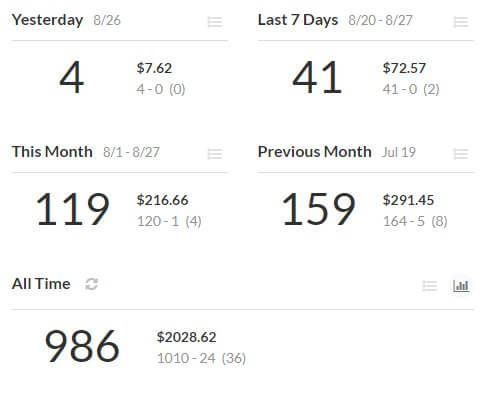
Task: Select the 119 this month count
Action: point(73,209)
